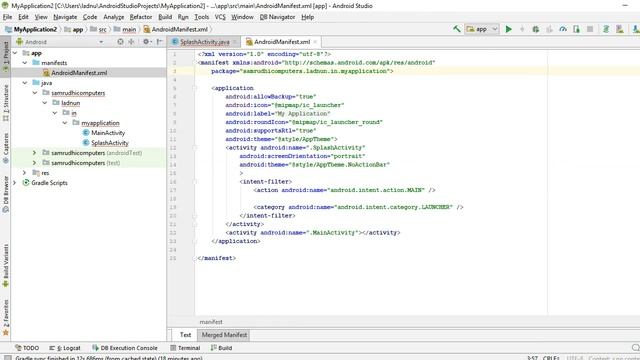Viewport: 640px width, 360px height.
Task: Expand Gradle Scripts node
Action: tap(15, 183)
